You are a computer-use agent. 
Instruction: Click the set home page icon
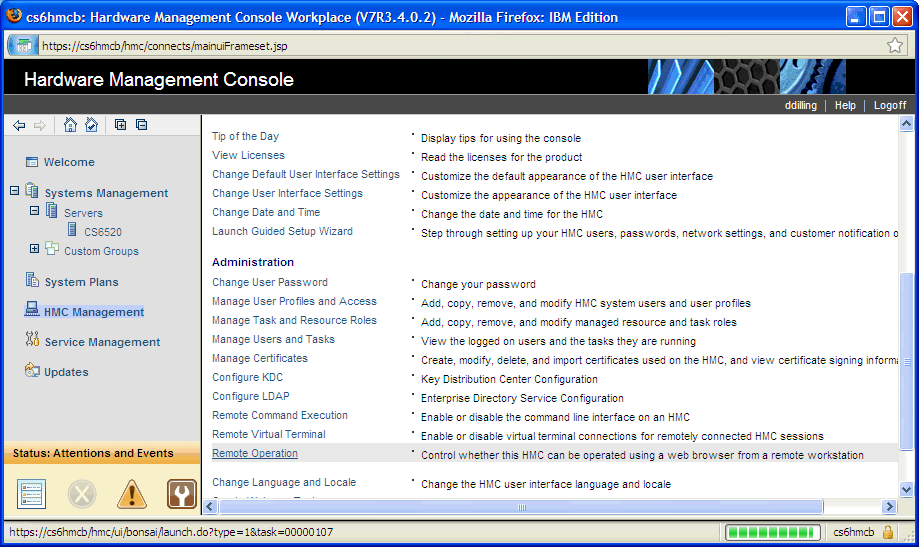tap(91, 125)
